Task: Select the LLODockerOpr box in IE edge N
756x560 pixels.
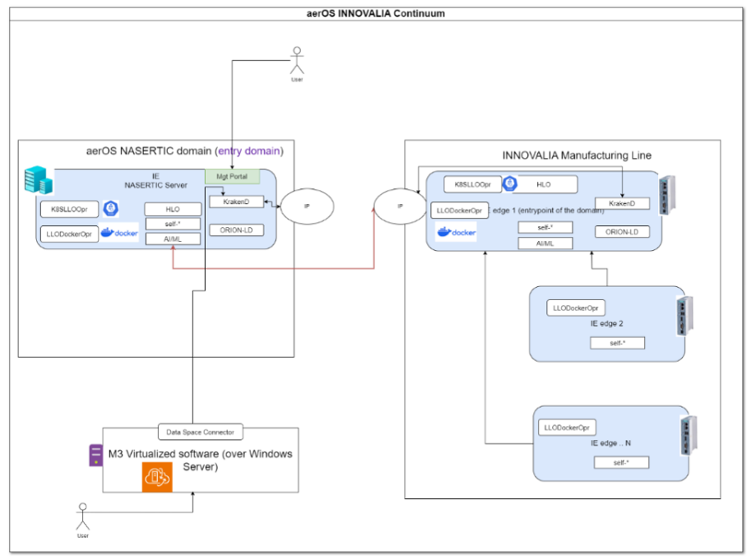Action: click(x=568, y=428)
